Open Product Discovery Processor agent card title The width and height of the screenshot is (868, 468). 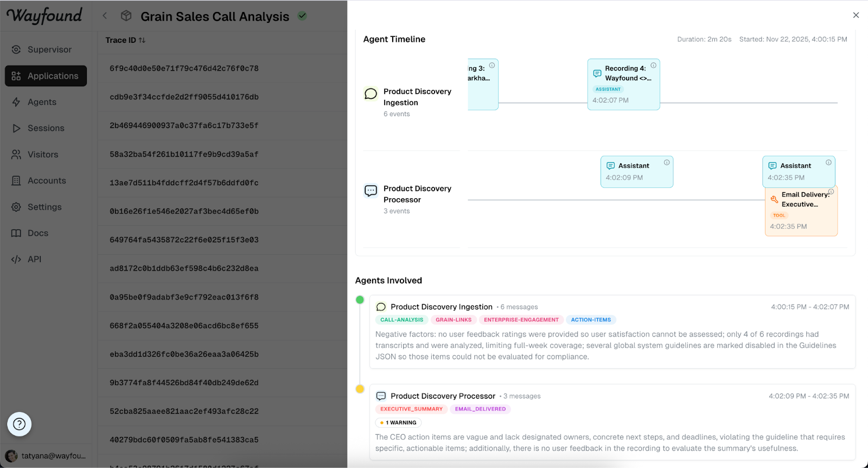click(x=443, y=396)
